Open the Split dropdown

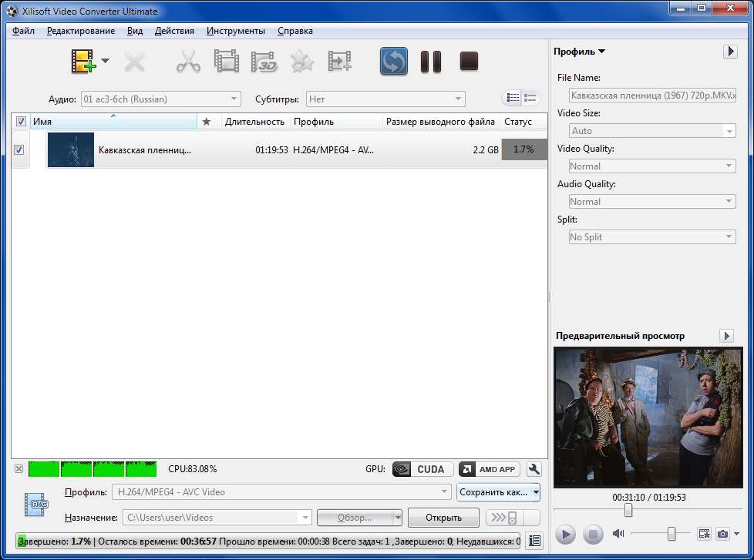652,236
